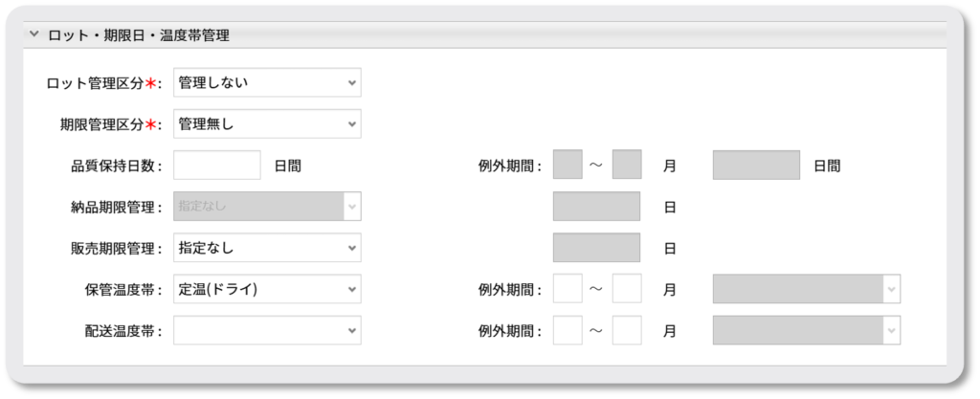Viewport: 980px width, 399px height.
Task: Click 保管温度帯 例外期間 start month field
Action: click(x=568, y=288)
